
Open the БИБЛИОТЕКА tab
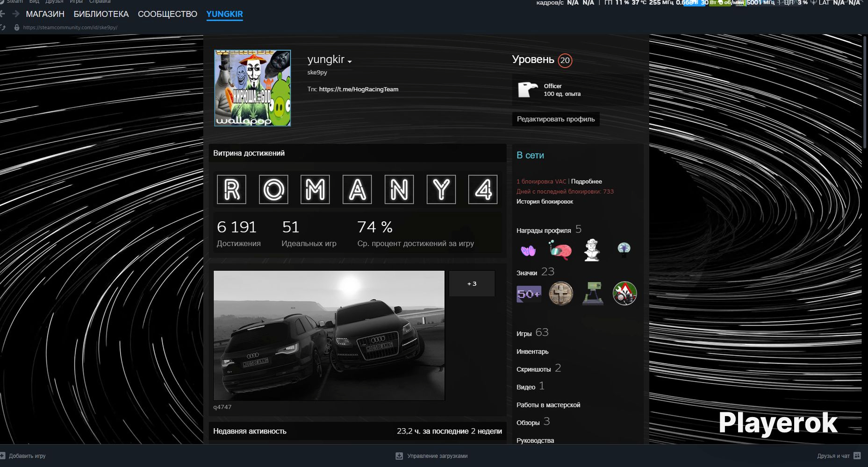click(101, 14)
